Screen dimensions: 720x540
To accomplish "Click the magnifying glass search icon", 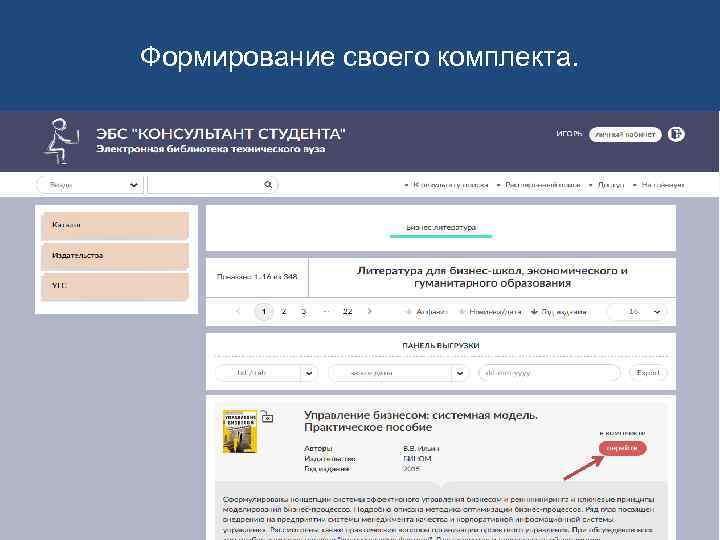I will (268, 185).
